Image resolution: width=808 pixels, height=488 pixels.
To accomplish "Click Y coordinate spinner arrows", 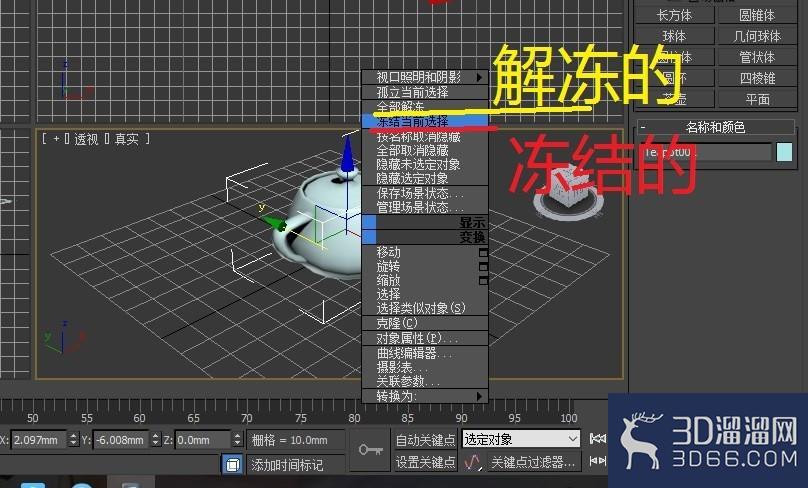I will [x=155, y=439].
